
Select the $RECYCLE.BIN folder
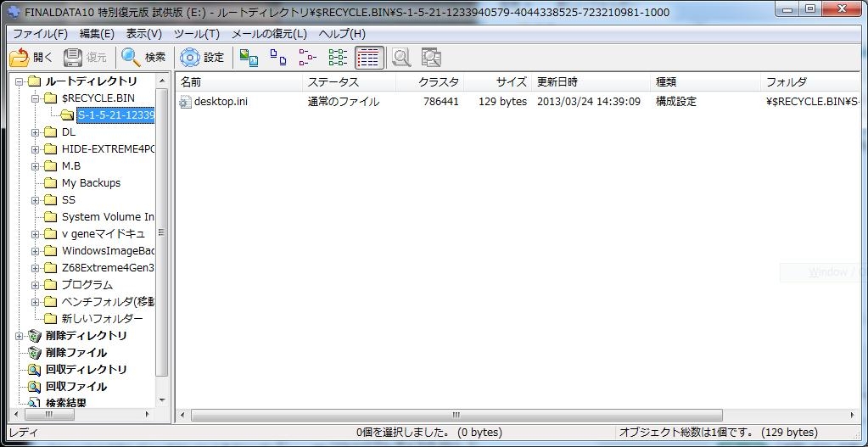(98, 98)
